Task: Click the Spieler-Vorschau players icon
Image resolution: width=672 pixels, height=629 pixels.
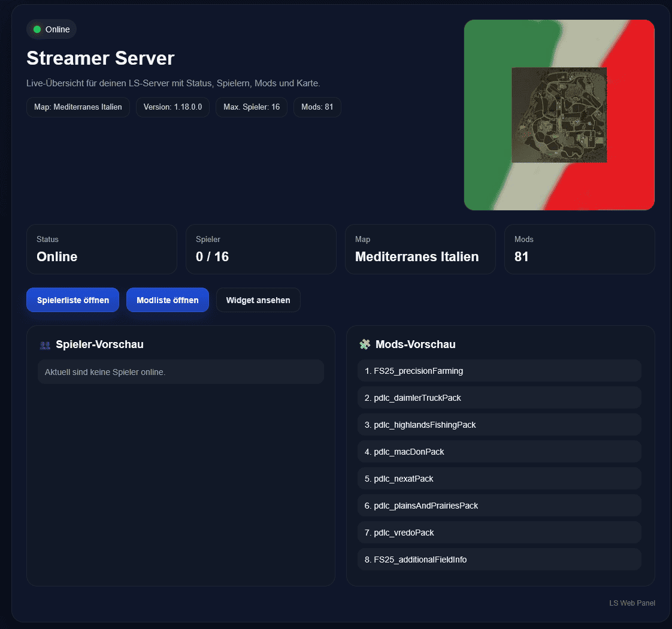Action: [x=45, y=345]
